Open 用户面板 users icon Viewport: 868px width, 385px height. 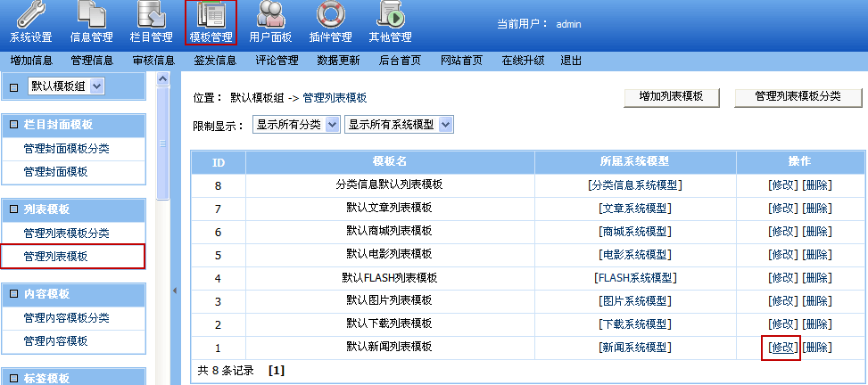point(271,16)
